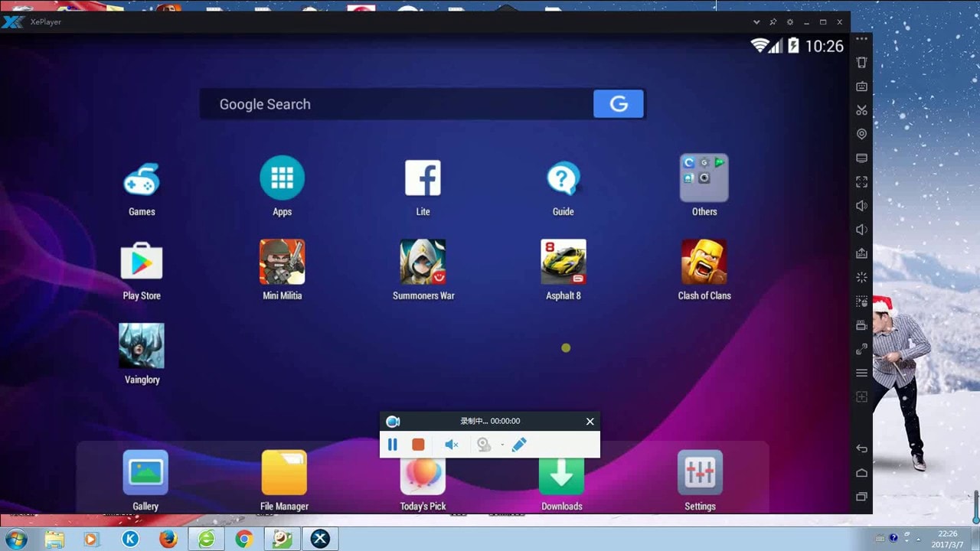Launch Asphalt 8 game

563,262
